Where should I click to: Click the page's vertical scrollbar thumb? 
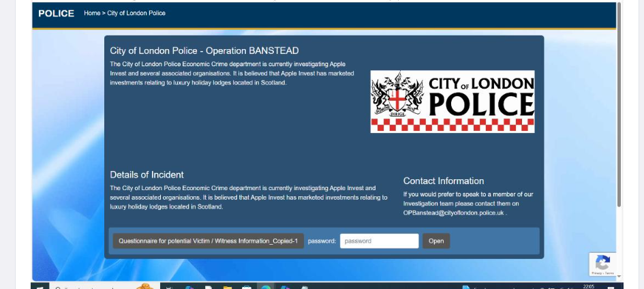coord(619,104)
